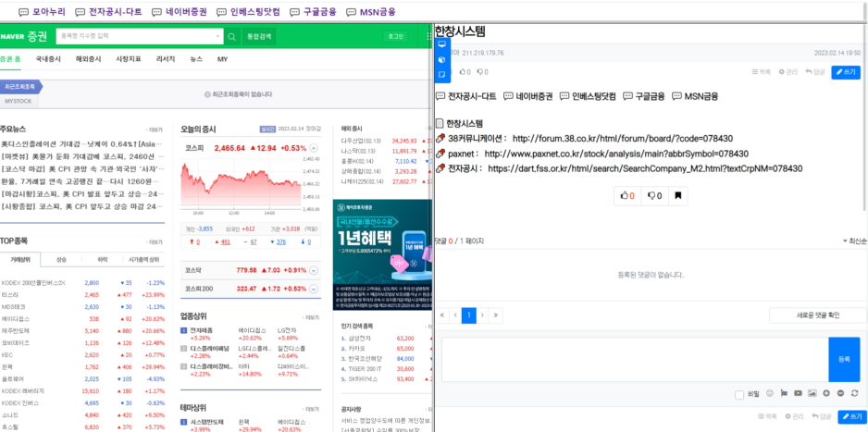The height and width of the screenshot is (432, 868).
Task: Click the small thumbs-up icon under post header
Action: pyautogui.click(x=463, y=72)
